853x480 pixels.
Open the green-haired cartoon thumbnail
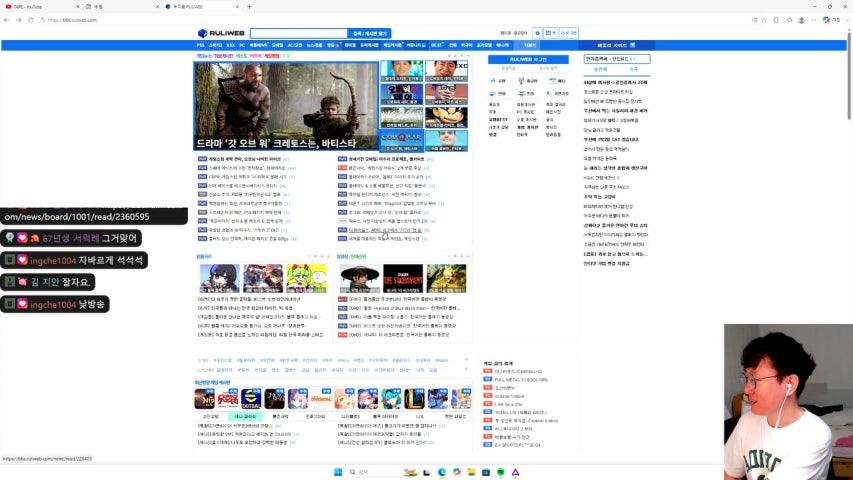[306, 279]
